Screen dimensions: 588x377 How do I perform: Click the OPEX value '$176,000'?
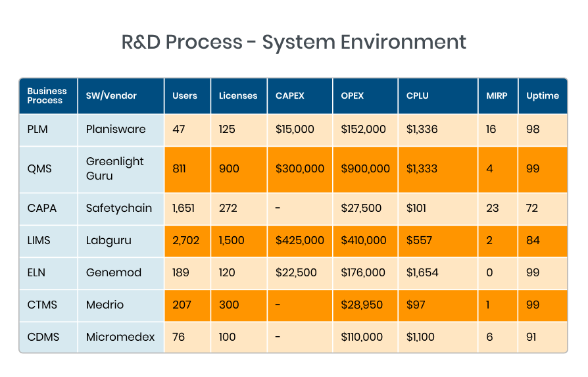pos(363,272)
